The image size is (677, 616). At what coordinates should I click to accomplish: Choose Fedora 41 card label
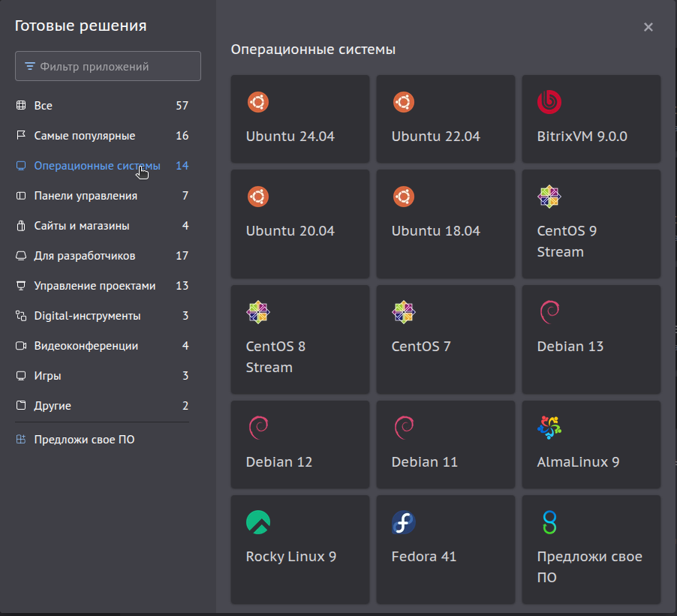(423, 557)
